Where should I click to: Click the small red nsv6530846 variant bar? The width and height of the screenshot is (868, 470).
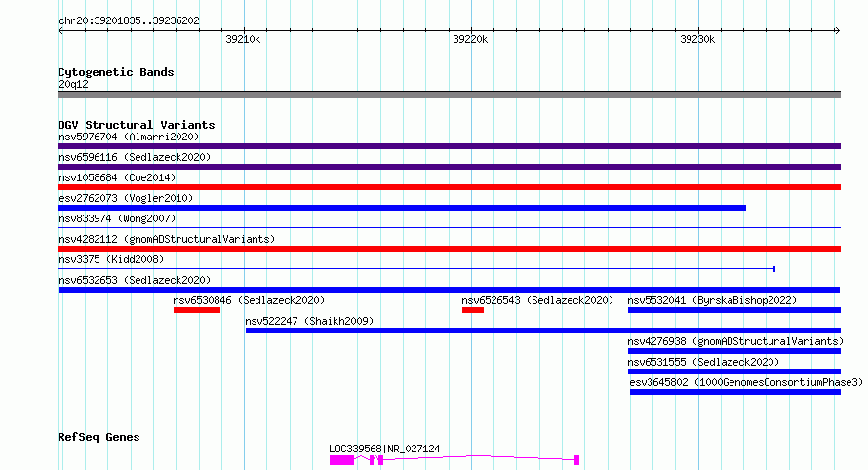point(196,310)
